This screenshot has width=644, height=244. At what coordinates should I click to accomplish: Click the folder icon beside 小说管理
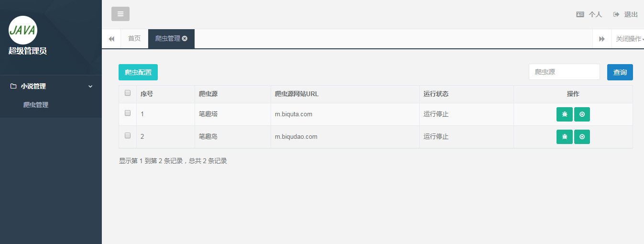point(13,87)
